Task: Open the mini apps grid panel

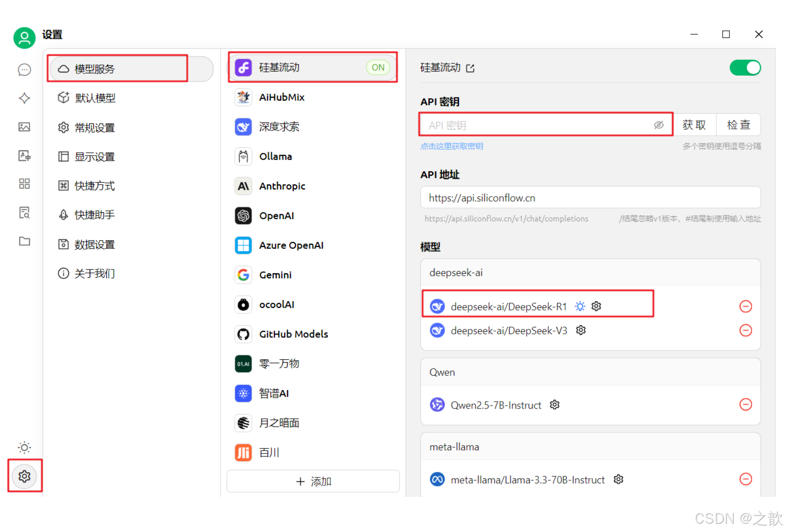Action: coord(24,184)
